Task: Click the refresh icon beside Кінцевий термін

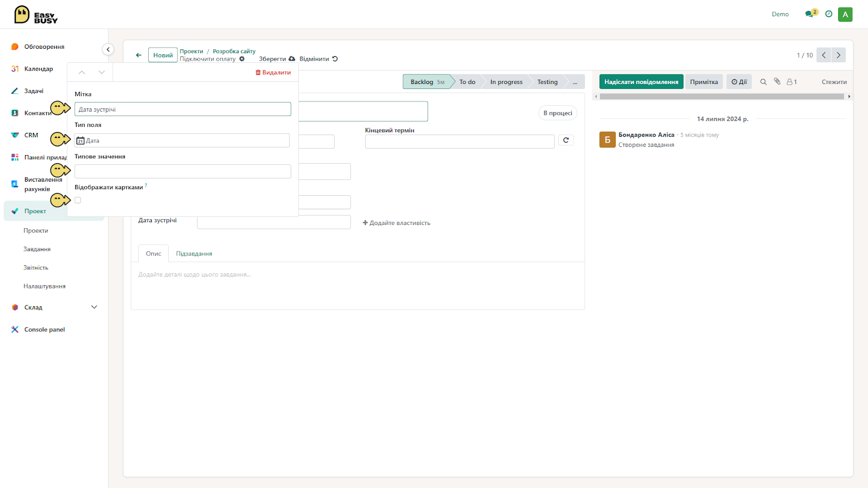Action: (566, 140)
